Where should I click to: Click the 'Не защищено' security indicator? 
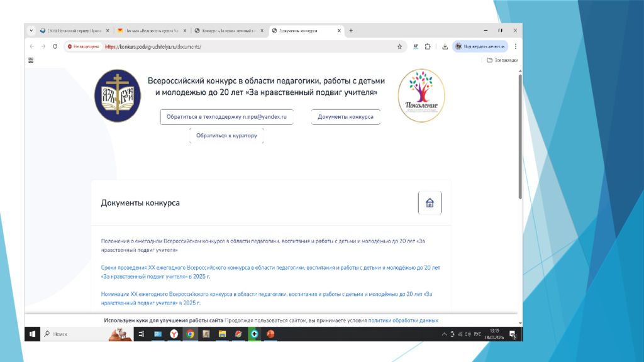tap(84, 47)
